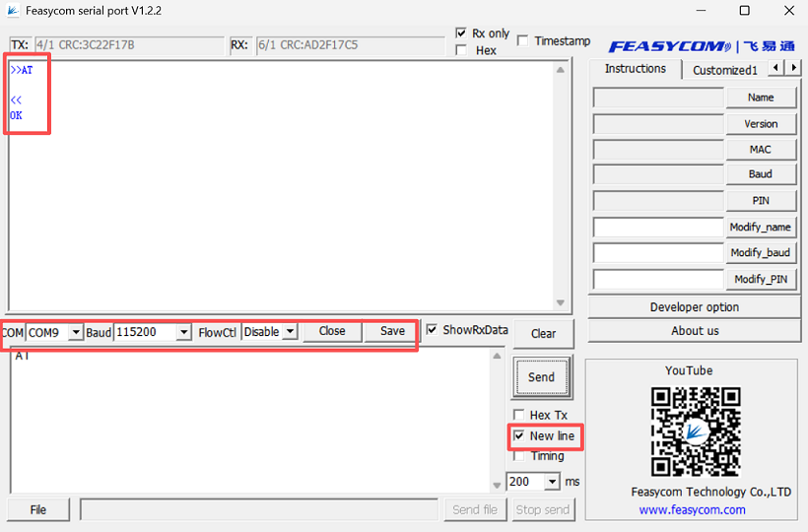
Task: Open the COM port dropdown
Action: pos(75,333)
